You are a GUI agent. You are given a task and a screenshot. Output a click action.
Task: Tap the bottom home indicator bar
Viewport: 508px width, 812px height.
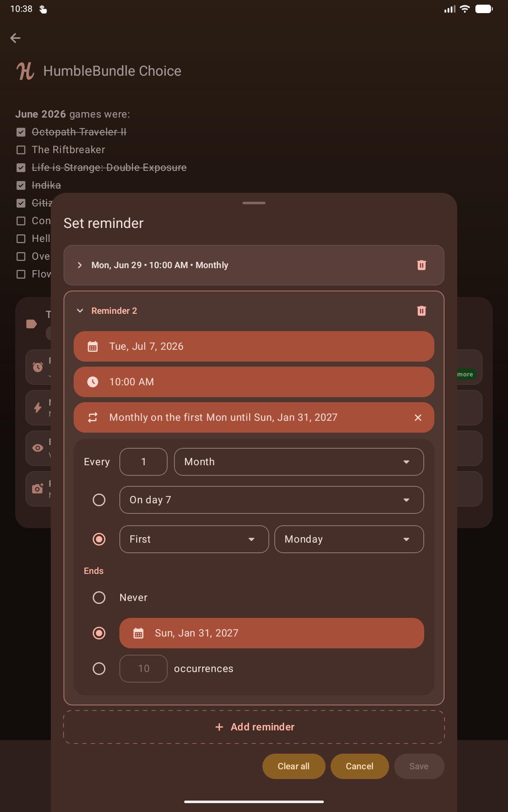coord(254,801)
